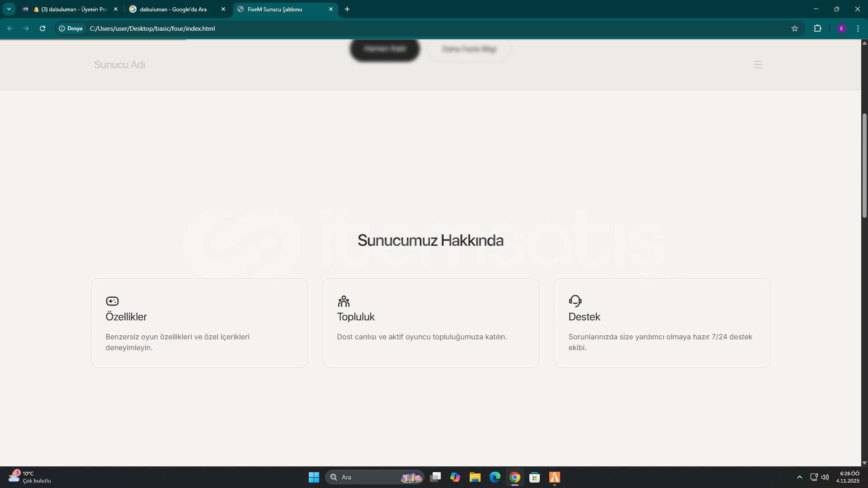
Task: Open the profile avatar E
Action: 841,28
